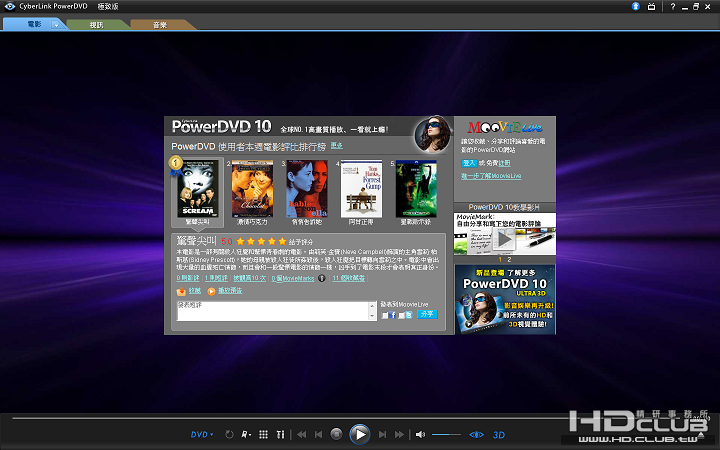The image size is (720, 450).
Task: Open the grid-shaped menu pad icon
Action: tap(262, 435)
